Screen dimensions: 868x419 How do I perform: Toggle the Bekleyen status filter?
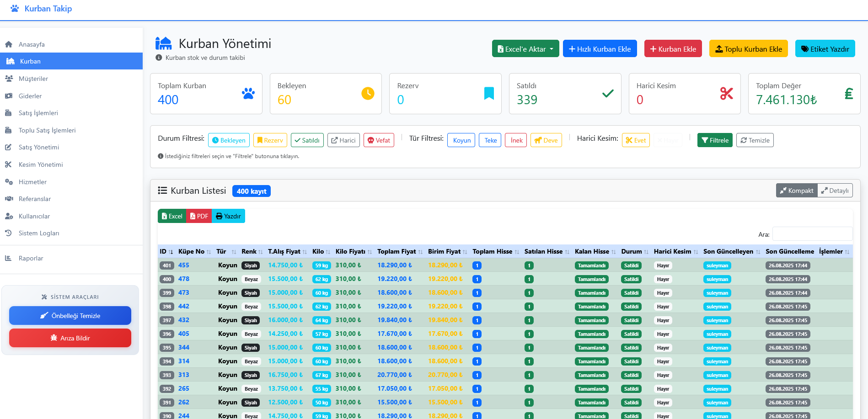[x=229, y=140]
